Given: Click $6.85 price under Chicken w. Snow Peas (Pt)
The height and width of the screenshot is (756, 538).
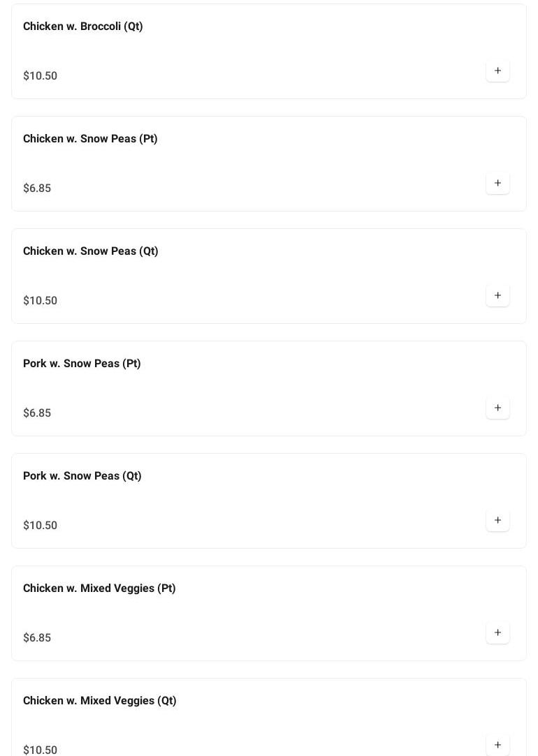Looking at the screenshot, I should pos(37,188).
